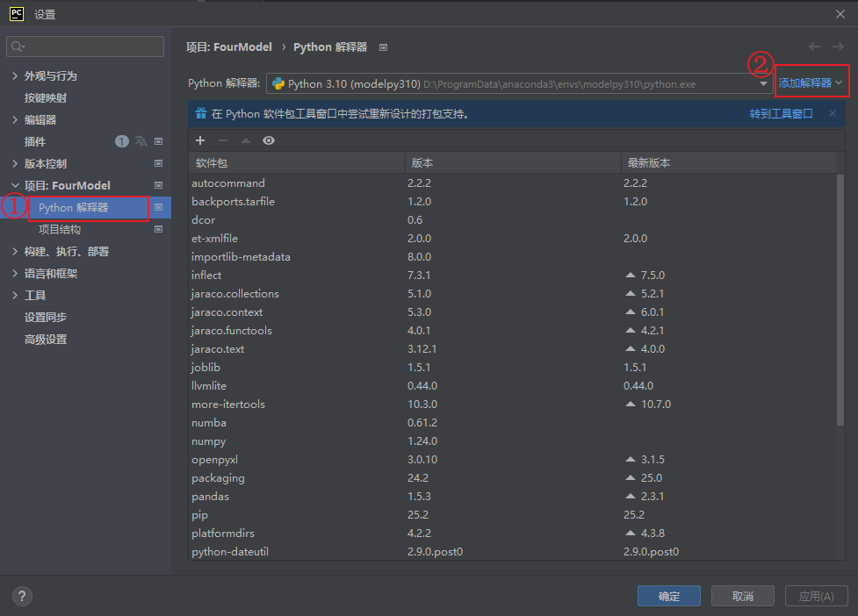Click the gift icon in the banner

[201, 113]
